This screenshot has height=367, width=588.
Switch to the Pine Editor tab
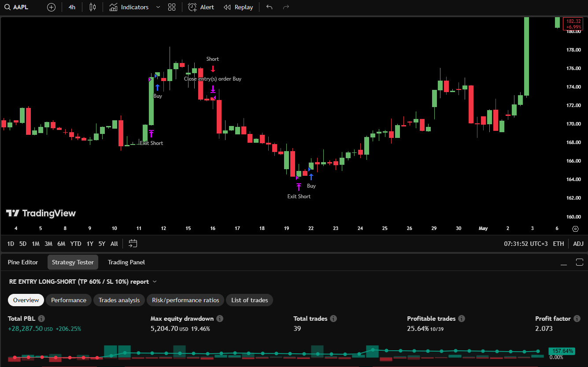(x=23, y=262)
